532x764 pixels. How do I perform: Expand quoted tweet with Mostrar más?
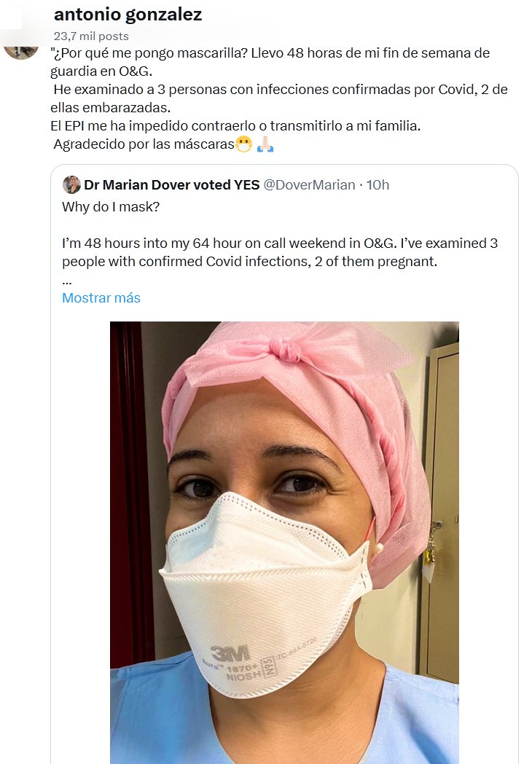point(101,298)
